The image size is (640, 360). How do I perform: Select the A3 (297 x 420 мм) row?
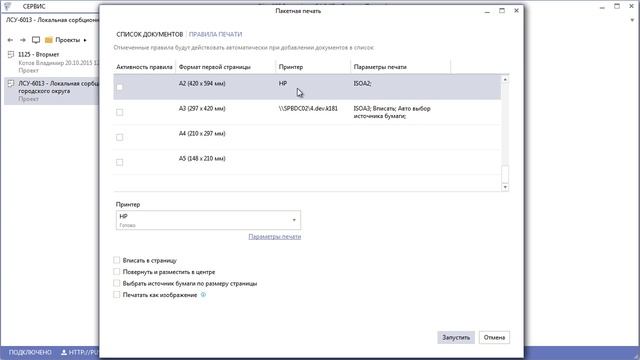click(x=307, y=112)
